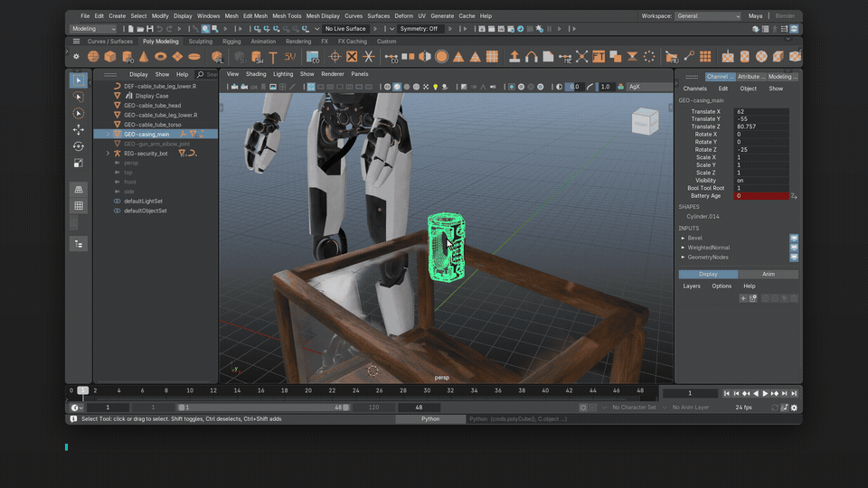Select the Scale tool in the toolbox
This screenshot has width=868, height=488.
click(x=79, y=163)
